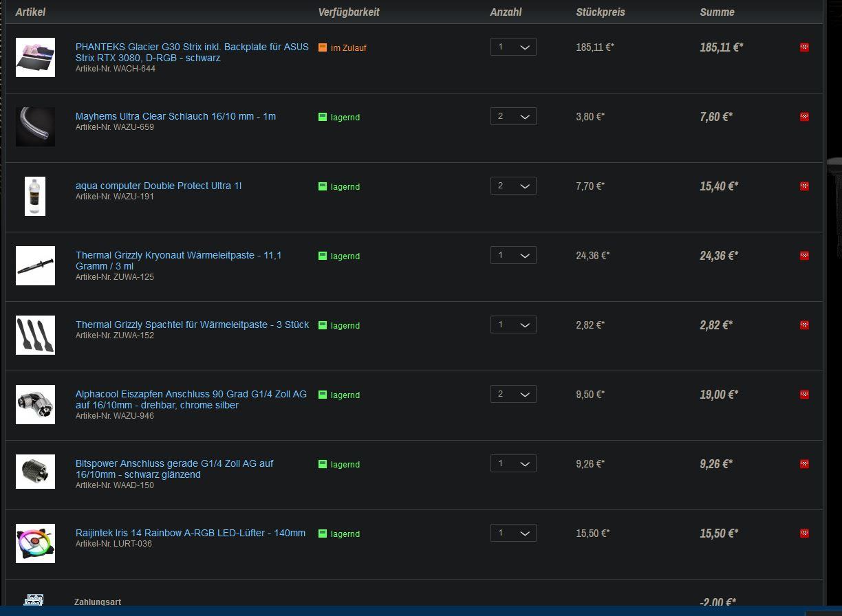Click 'Artikel-Nr. WACH-644' text
Screen dimensions: 842x616
(116, 69)
